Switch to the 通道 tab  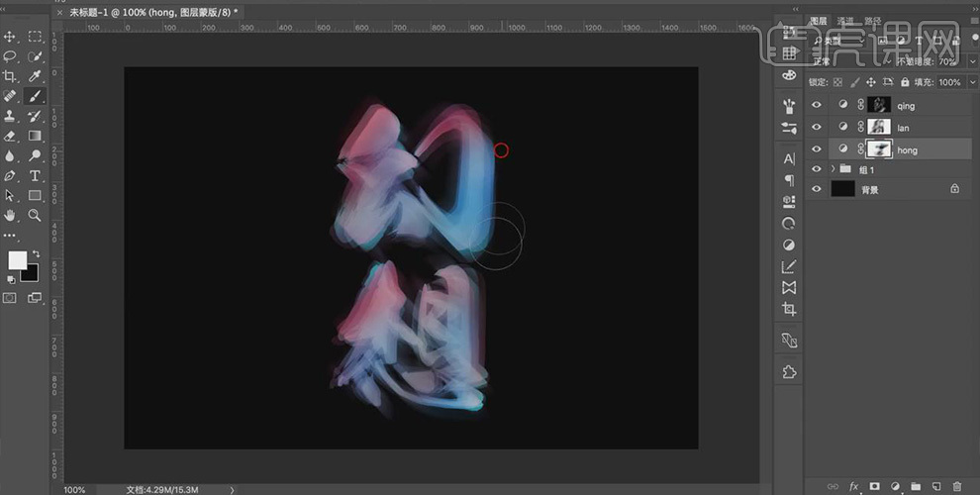click(x=845, y=21)
